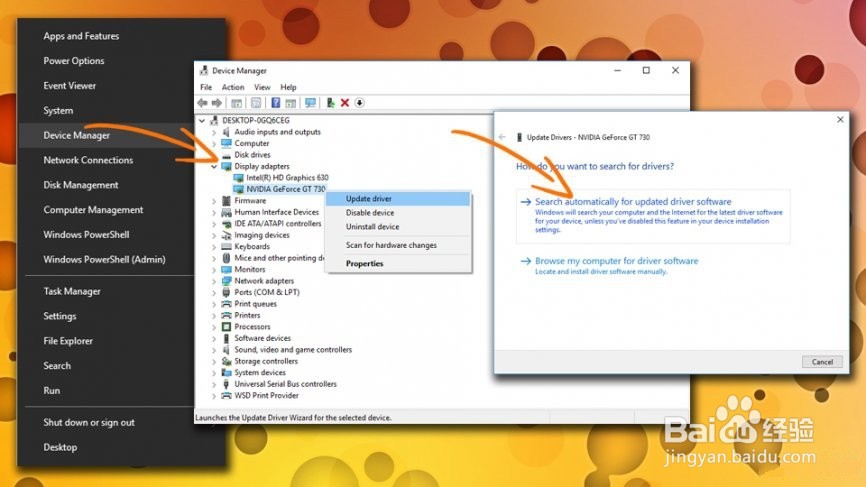Click the Processors category icon
Viewport: 866px width, 487px height.
226,327
